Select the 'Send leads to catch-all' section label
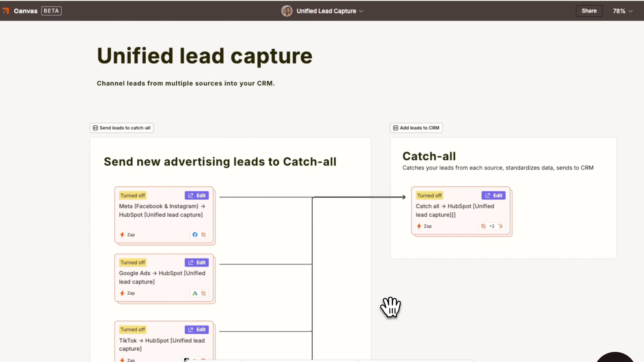Viewport: 644px width, 362px height. tap(122, 128)
